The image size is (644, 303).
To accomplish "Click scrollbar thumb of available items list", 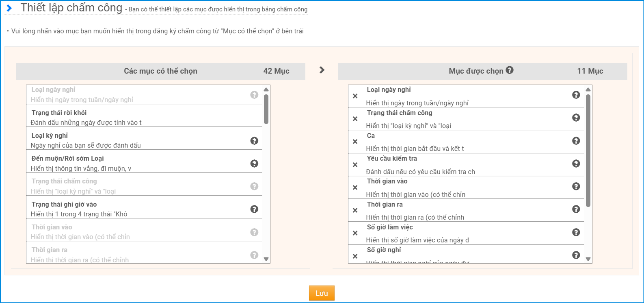I will click(x=266, y=109).
